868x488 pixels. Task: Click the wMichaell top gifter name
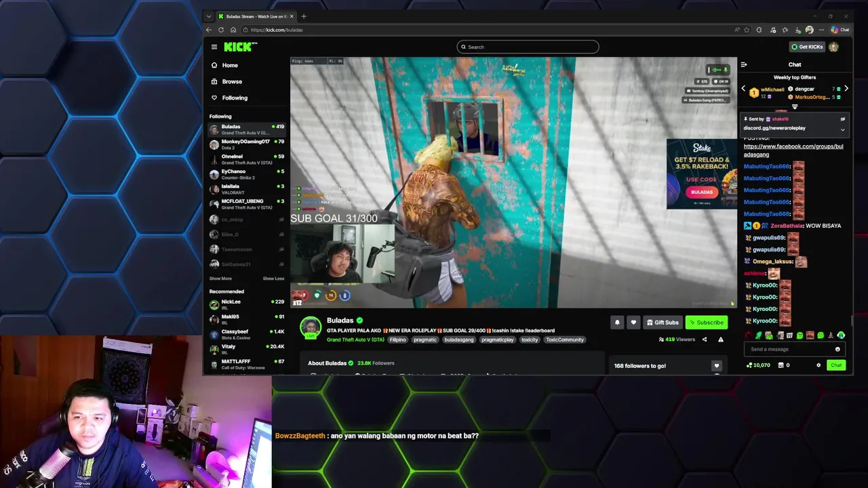tap(772, 89)
